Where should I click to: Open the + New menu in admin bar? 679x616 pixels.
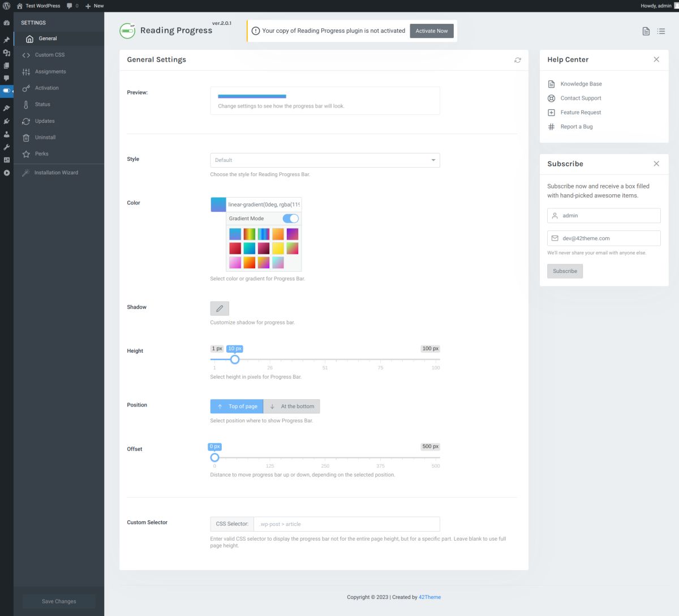click(x=94, y=6)
